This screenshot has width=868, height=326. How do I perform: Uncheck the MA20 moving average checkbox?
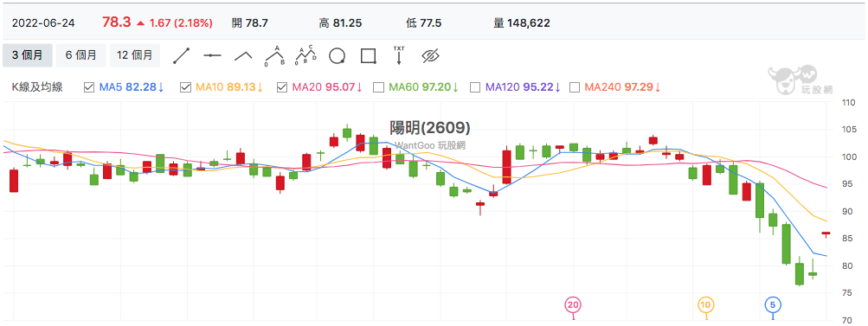click(282, 86)
